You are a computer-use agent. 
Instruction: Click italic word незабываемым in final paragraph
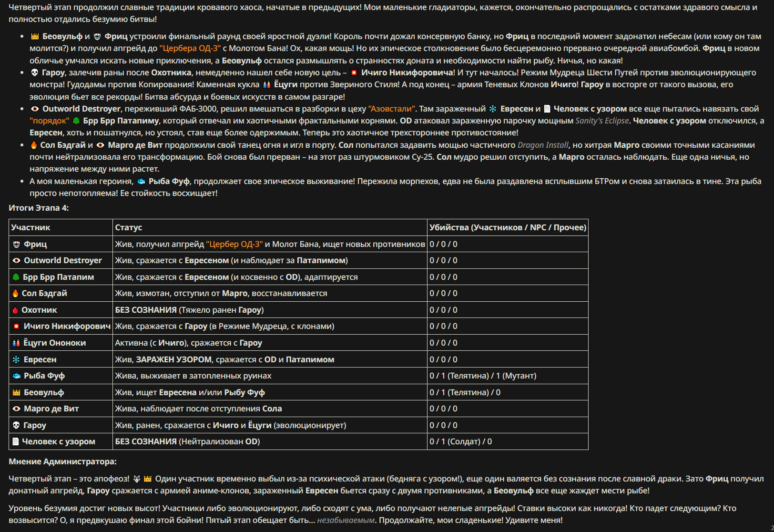tap(346, 520)
